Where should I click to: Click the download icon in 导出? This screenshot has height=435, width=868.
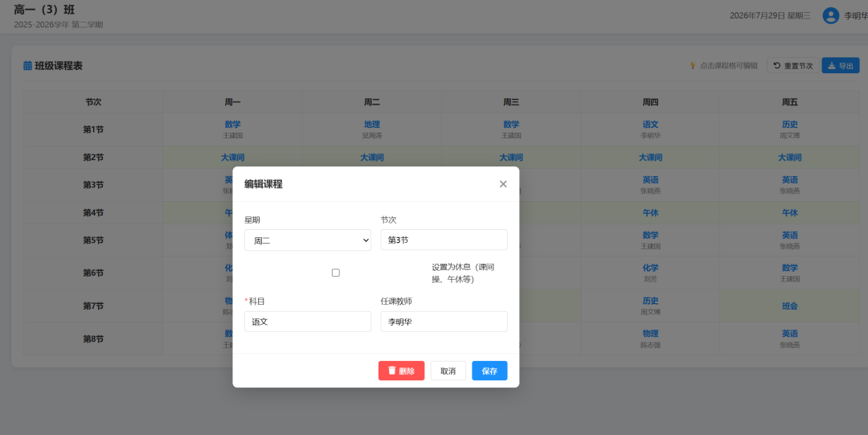[832, 65]
